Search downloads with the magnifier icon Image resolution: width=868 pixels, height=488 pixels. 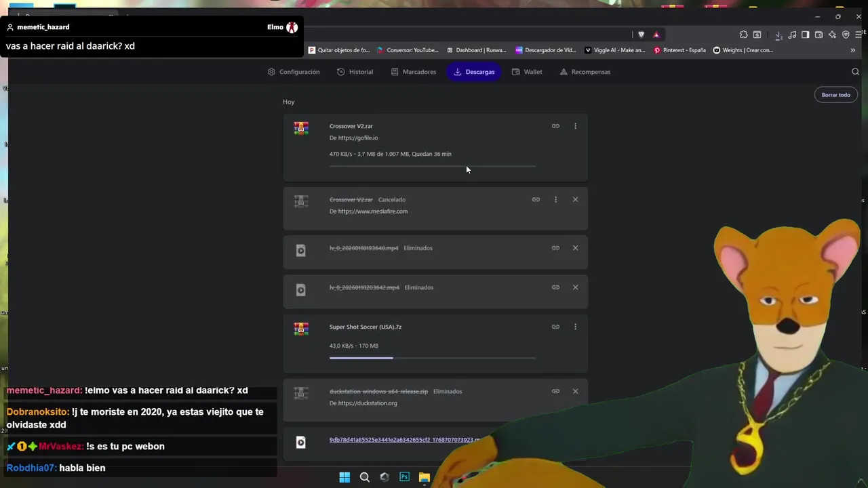pos(855,72)
